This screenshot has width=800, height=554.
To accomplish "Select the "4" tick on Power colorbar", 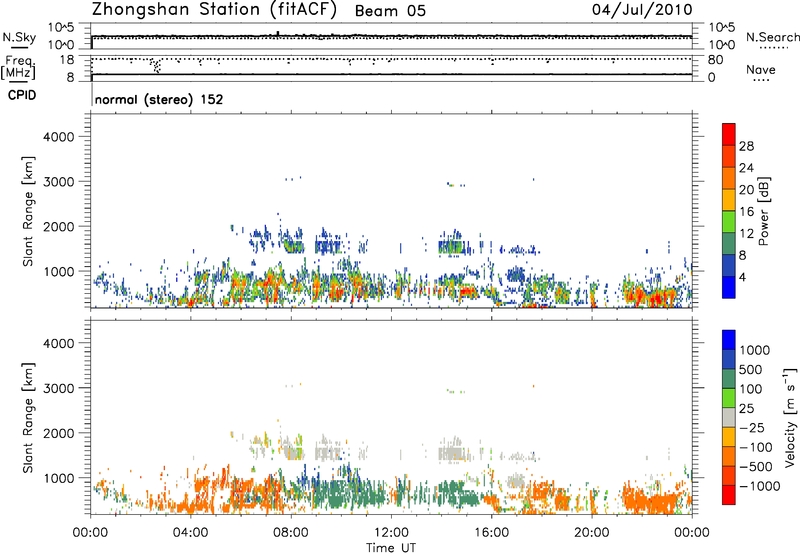I will coord(743,278).
